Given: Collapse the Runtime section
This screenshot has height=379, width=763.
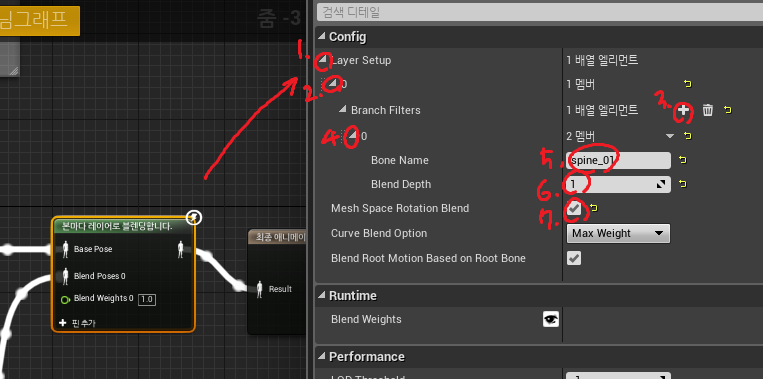Looking at the screenshot, I should tap(322, 295).
